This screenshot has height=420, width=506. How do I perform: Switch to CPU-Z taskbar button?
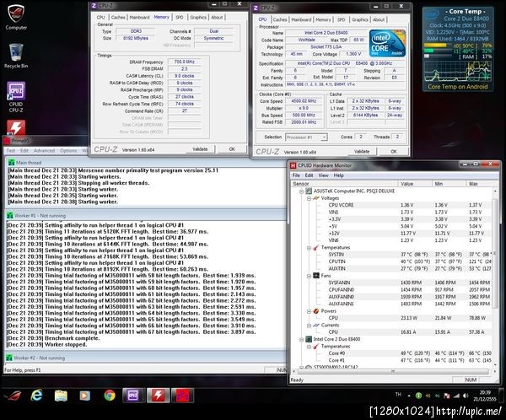click(x=133, y=396)
